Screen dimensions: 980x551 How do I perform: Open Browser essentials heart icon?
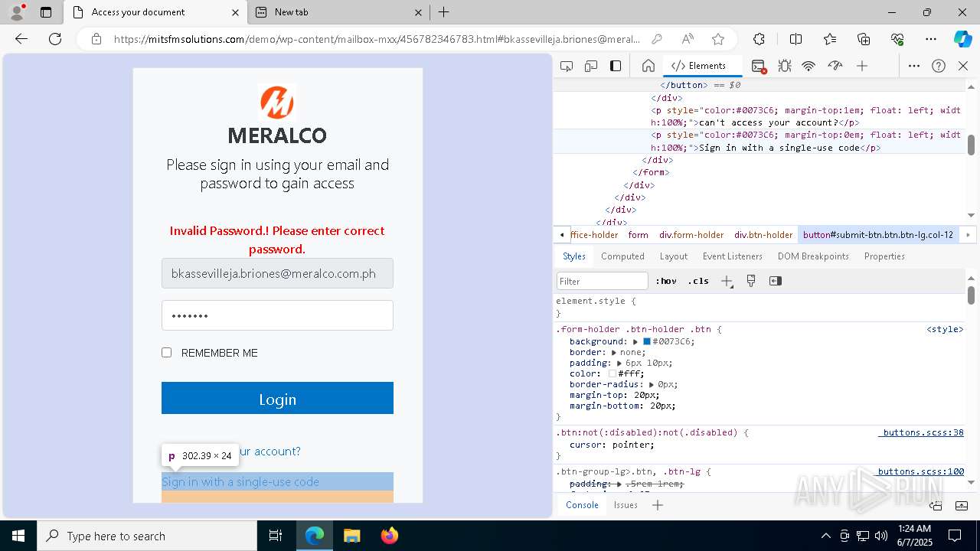(x=897, y=39)
